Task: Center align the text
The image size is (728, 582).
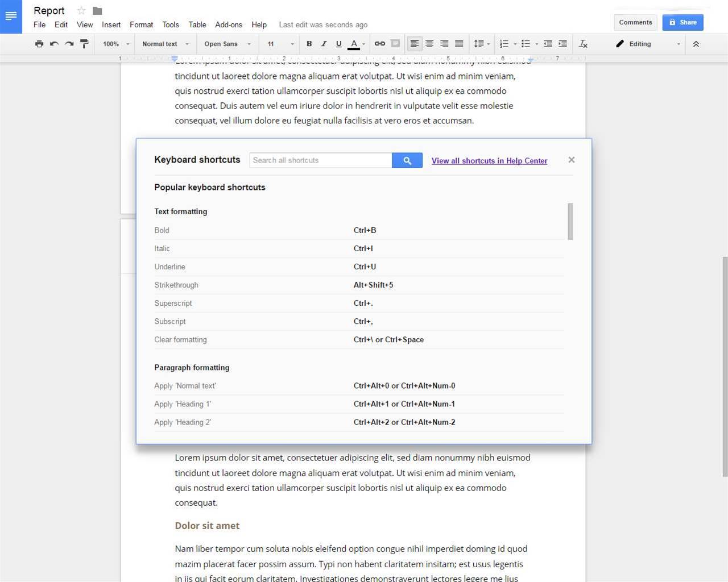Action: coord(429,44)
